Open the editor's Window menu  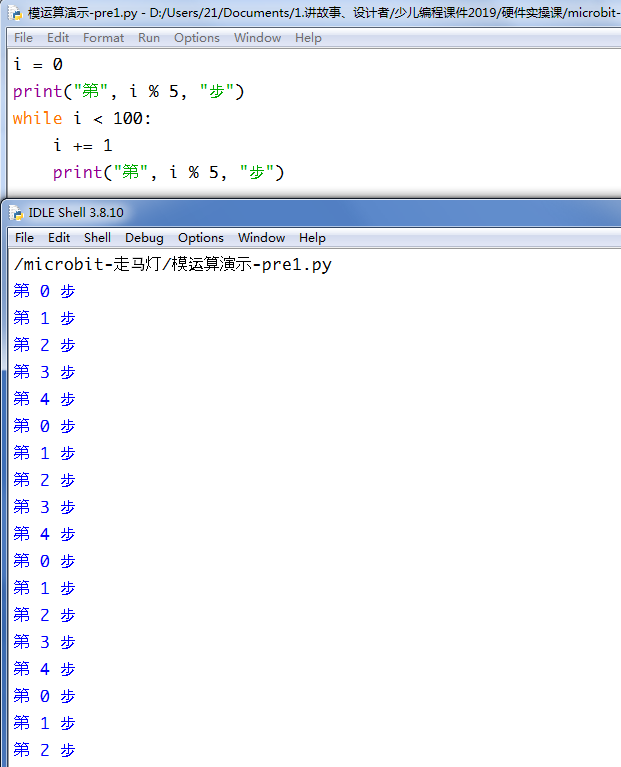click(x=257, y=38)
